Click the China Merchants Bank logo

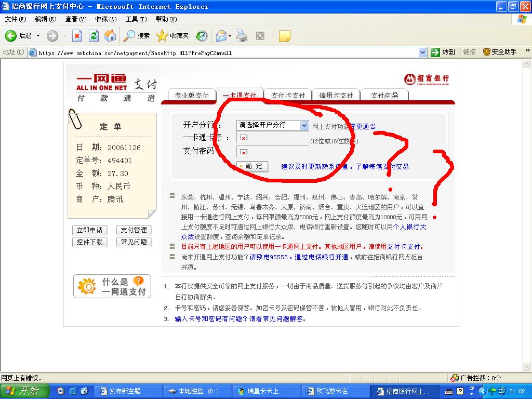pos(427,79)
